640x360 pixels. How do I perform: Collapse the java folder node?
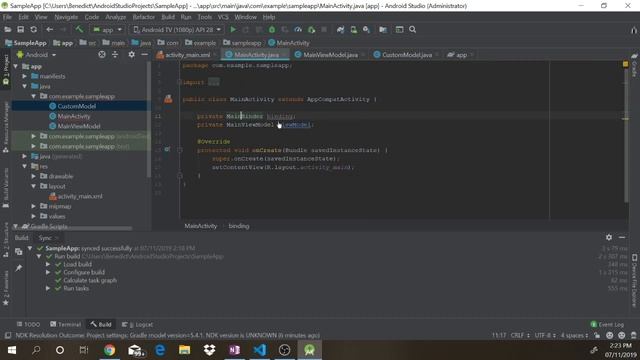click(25, 86)
